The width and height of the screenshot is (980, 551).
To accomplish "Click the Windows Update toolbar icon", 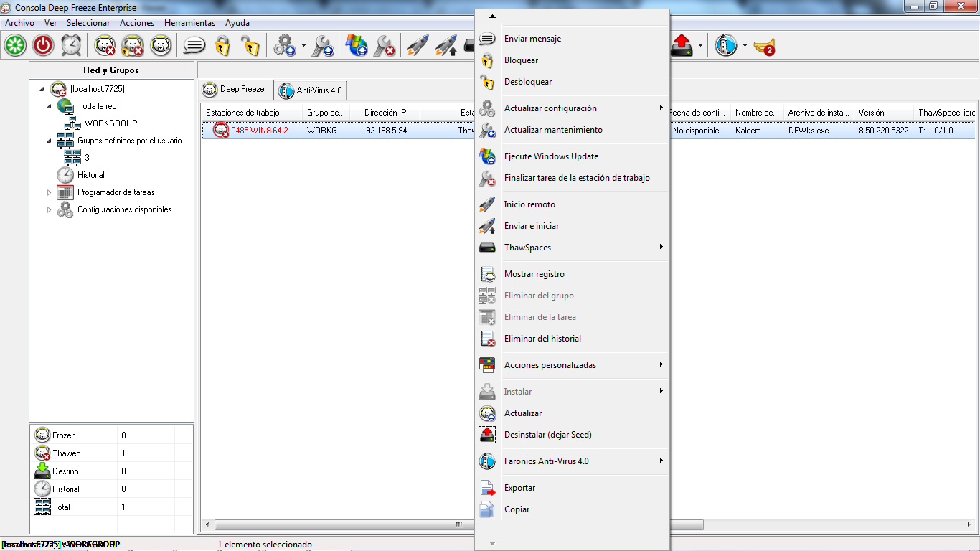I will point(357,46).
